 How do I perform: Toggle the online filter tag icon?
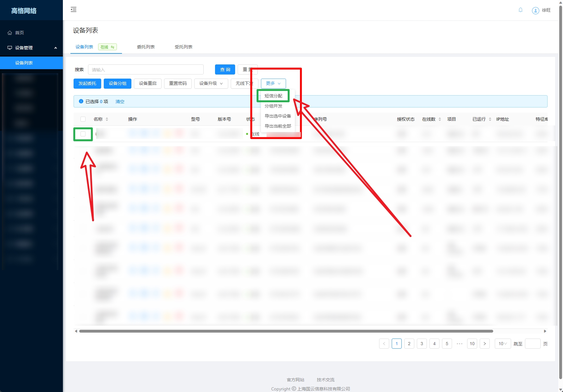[x=112, y=47]
